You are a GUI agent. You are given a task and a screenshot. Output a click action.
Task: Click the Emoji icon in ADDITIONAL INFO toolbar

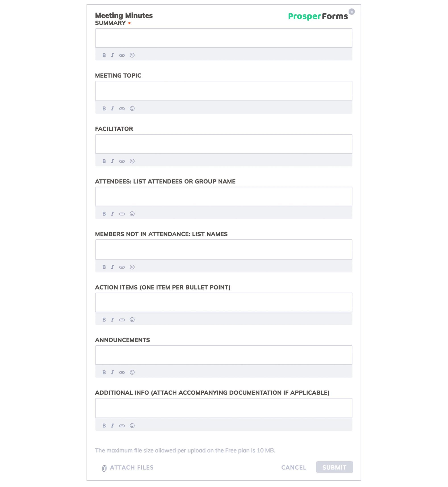[132, 425]
